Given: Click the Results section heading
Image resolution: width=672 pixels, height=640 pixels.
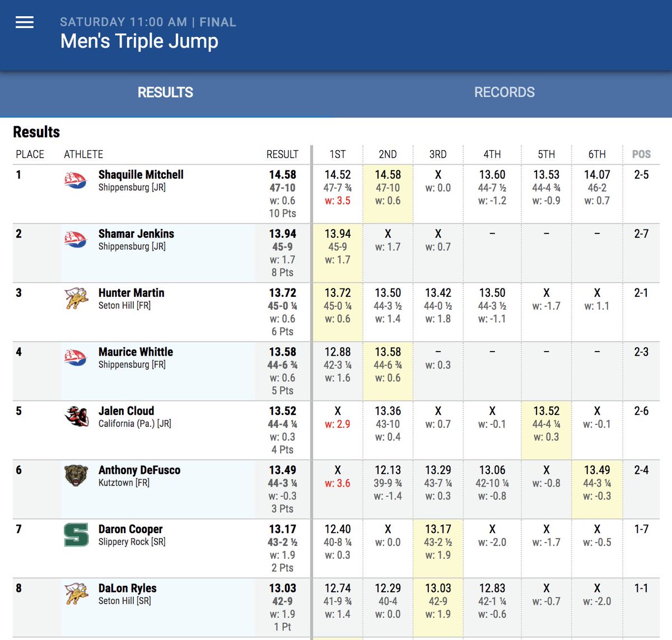Looking at the screenshot, I should coord(36,132).
